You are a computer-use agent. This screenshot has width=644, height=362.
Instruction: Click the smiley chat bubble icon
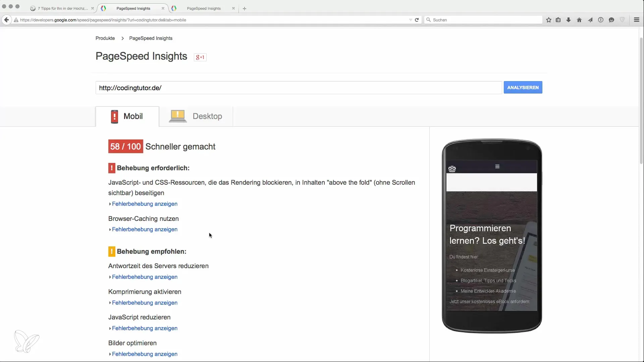tap(611, 20)
